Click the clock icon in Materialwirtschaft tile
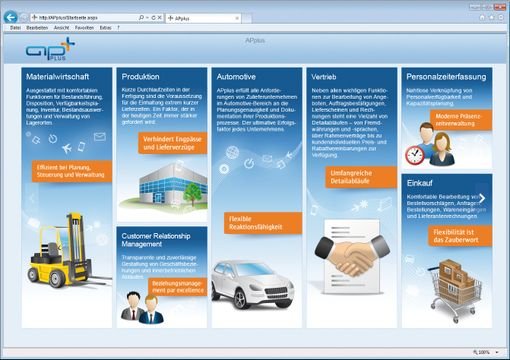510x360 pixels. [x=53, y=139]
